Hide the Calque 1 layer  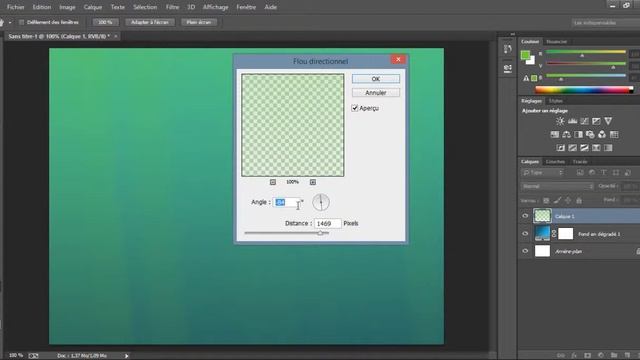pyautogui.click(x=525, y=216)
